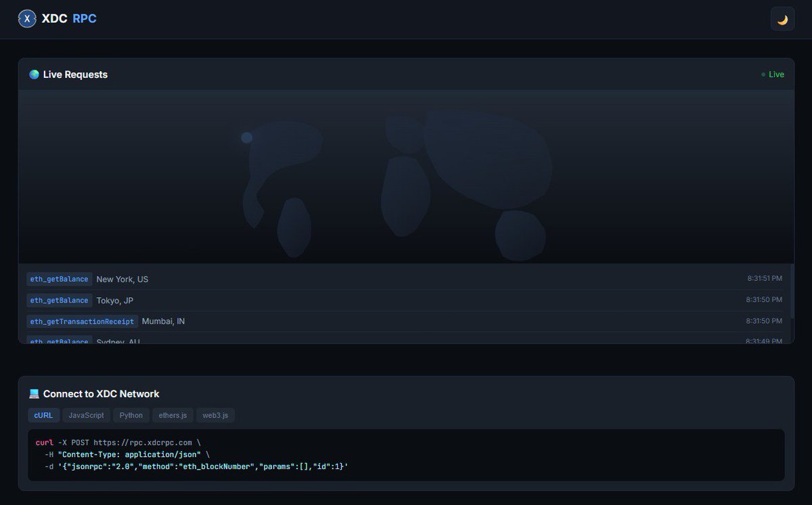Viewport: 812px width, 505px height.
Task: Click the request list scrollbar
Action: click(x=792, y=291)
